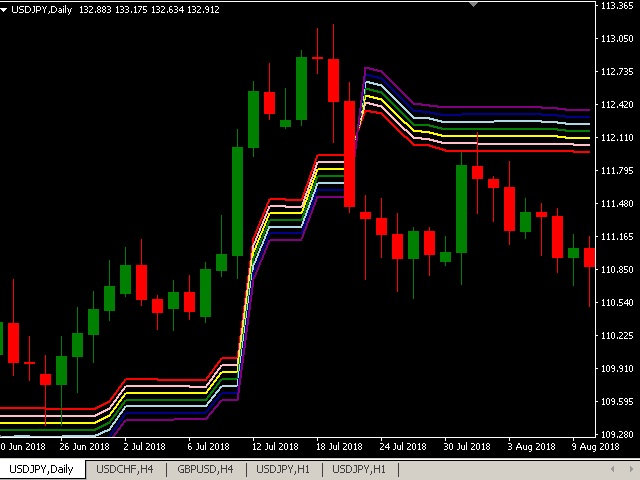Click the 109.595 price scale label

pos(617,401)
